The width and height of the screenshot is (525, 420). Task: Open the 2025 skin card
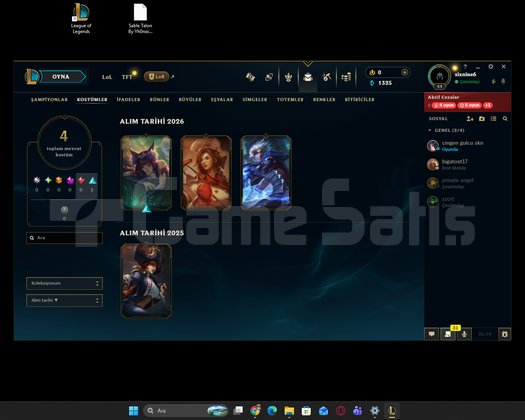pos(146,281)
